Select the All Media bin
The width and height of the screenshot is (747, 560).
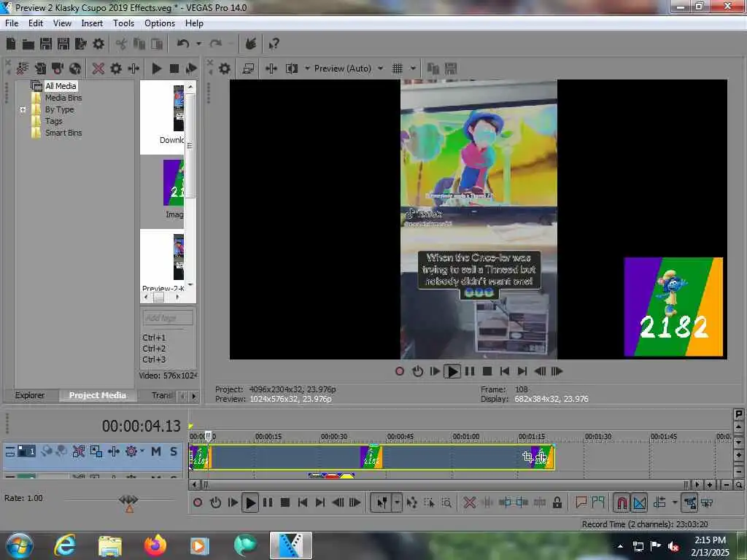(x=61, y=86)
